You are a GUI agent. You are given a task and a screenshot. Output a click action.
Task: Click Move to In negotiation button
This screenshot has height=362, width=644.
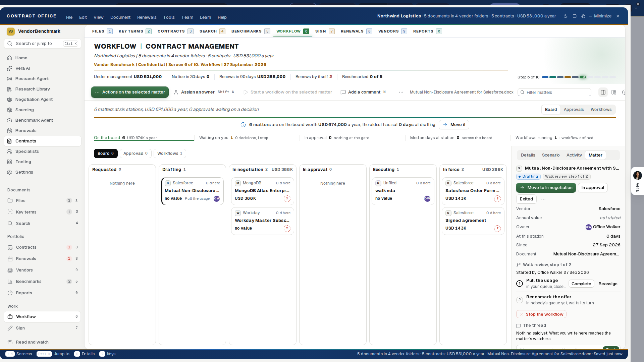[x=546, y=188]
